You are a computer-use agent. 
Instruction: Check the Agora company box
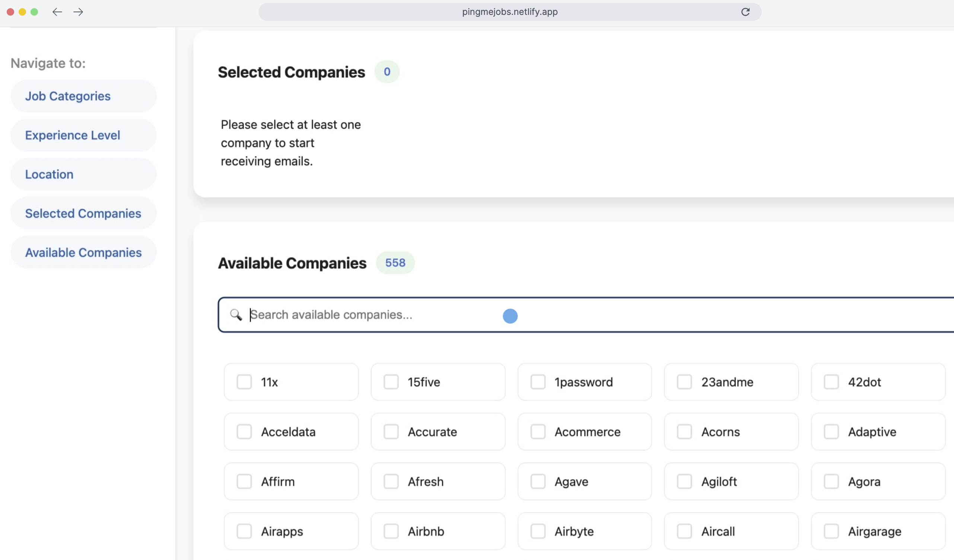click(831, 482)
